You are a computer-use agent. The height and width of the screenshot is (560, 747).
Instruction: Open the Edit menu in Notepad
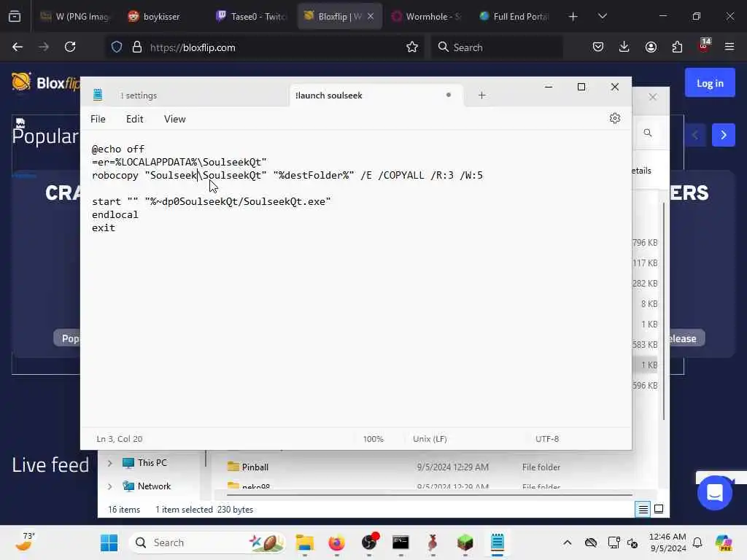[134, 119]
